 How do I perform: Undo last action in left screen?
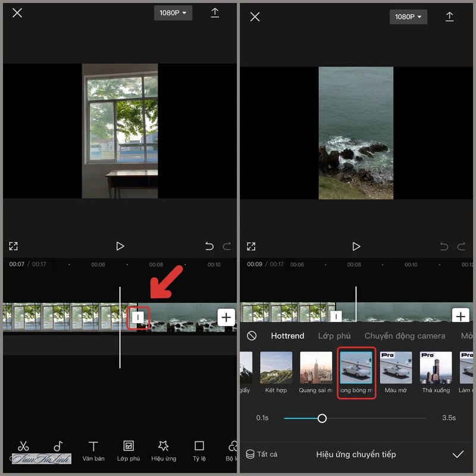(x=209, y=246)
